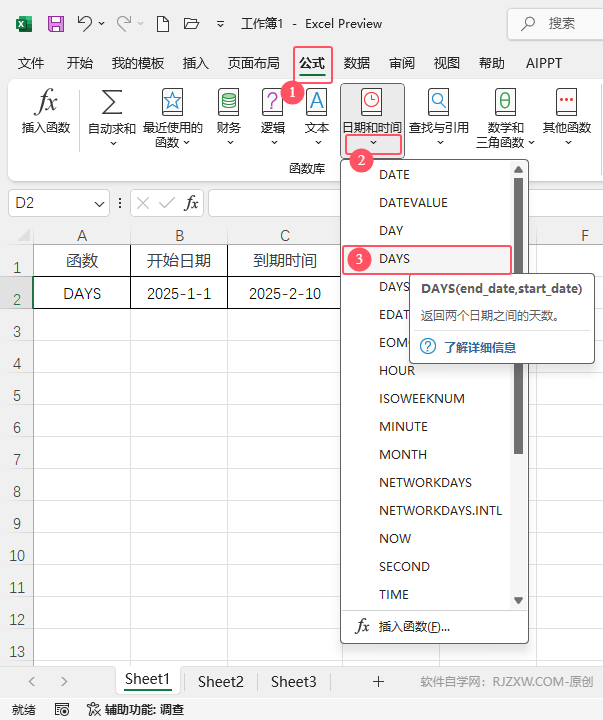Click the formula bar confirm checkmark
603x720 pixels.
pos(167,203)
